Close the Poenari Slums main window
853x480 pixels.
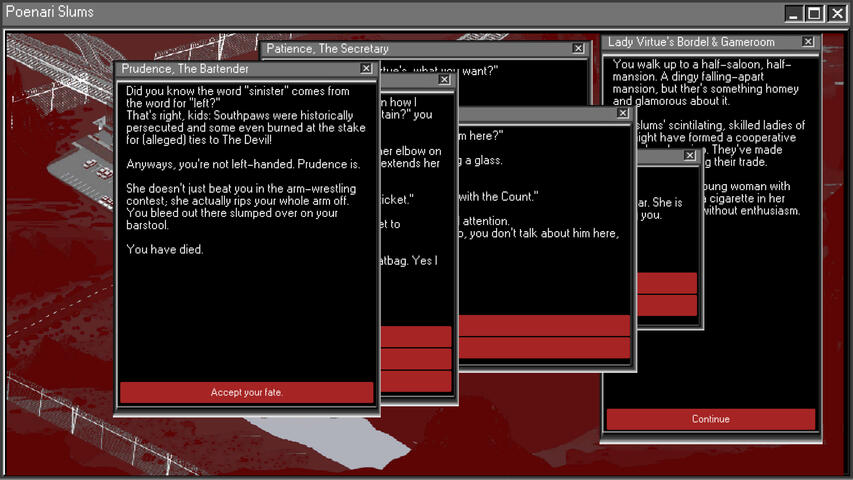[837, 13]
